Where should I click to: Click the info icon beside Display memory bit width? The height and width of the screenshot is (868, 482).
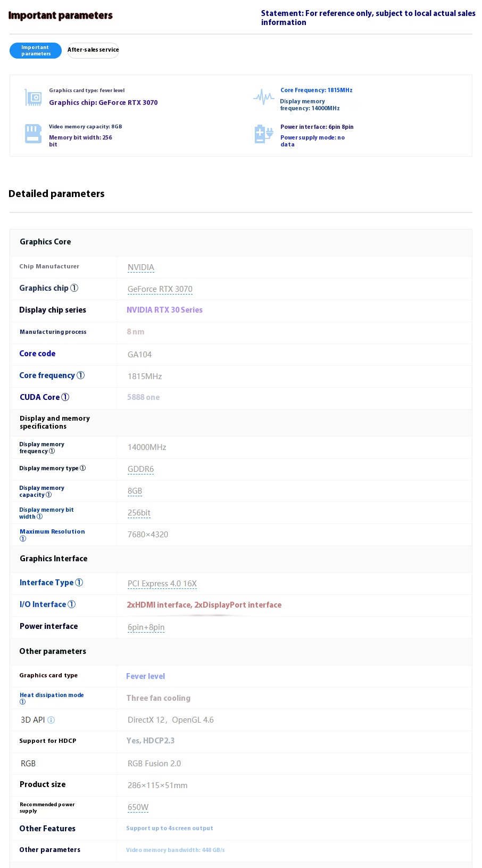[39, 517]
